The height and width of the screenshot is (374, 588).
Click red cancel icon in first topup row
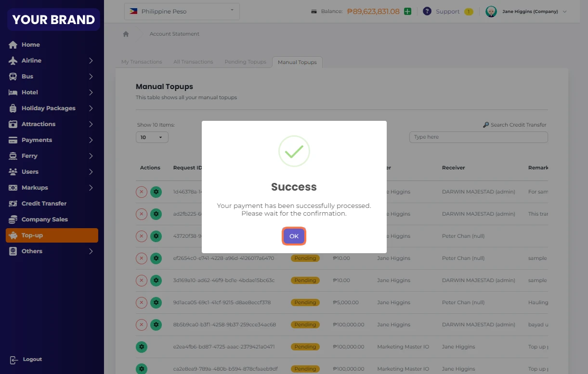point(141,192)
